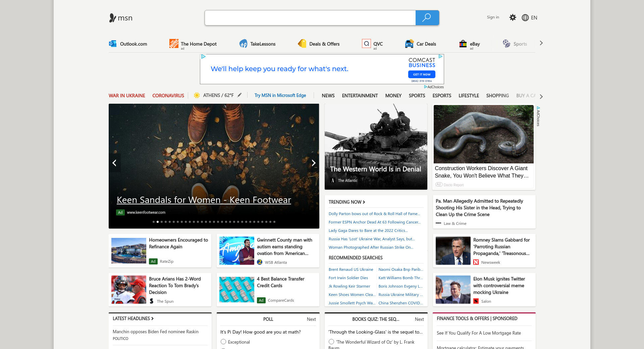The image size is (644, 349).
Task: Open the Entertainment category tab
Action: point(360,96)
